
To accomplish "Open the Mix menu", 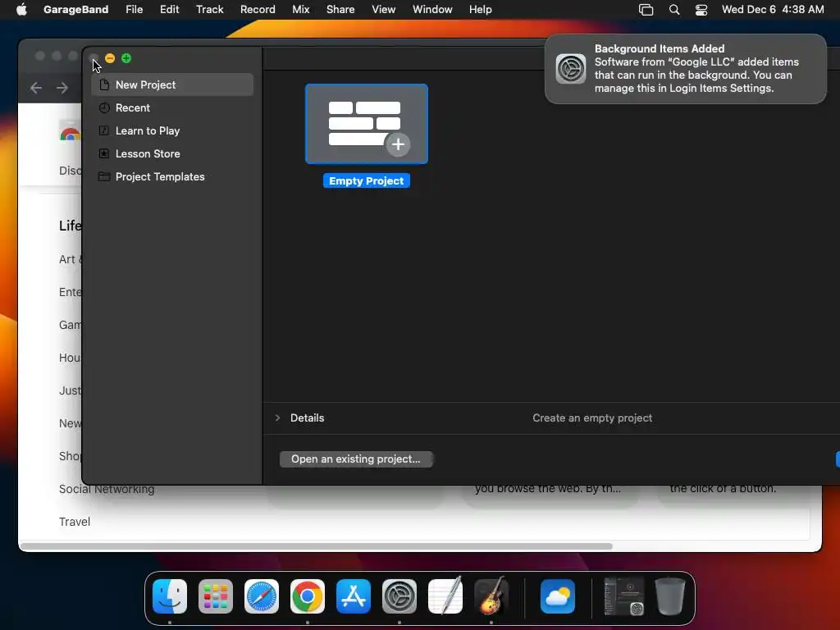I will pos(300,9).
